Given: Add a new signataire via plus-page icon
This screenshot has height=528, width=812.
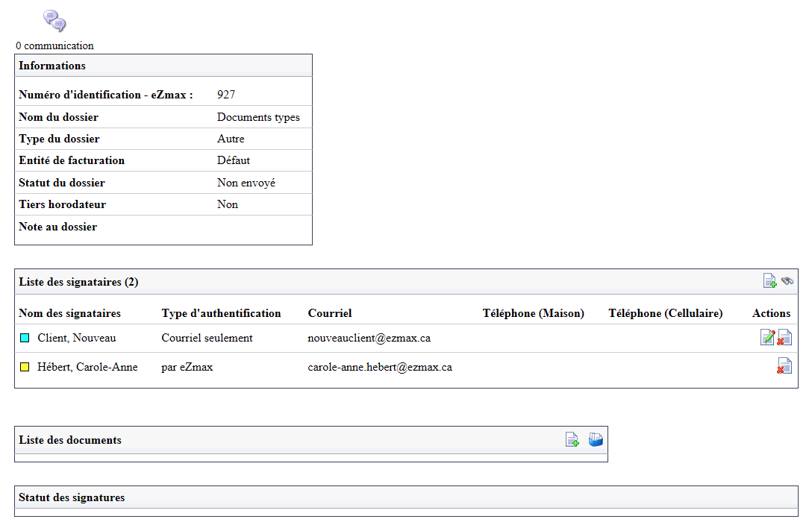Looking at the screenshot, I should click(769, 280).
